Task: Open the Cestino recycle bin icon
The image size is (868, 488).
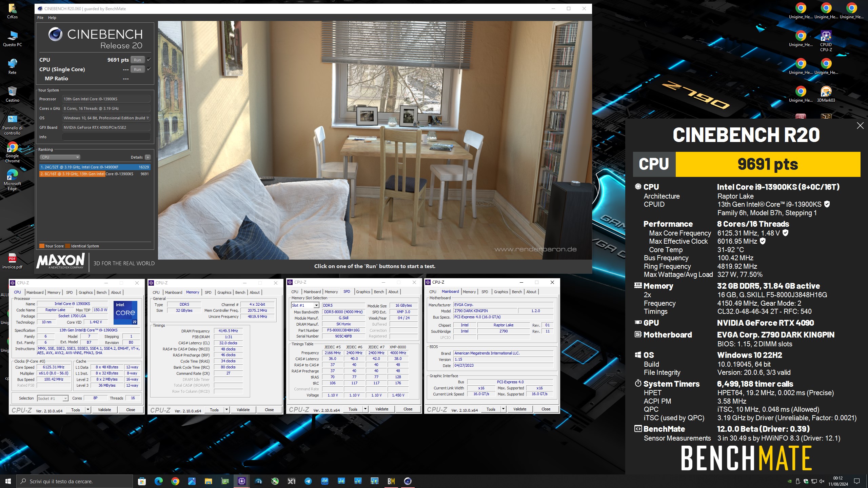Action: pos(12,94)
